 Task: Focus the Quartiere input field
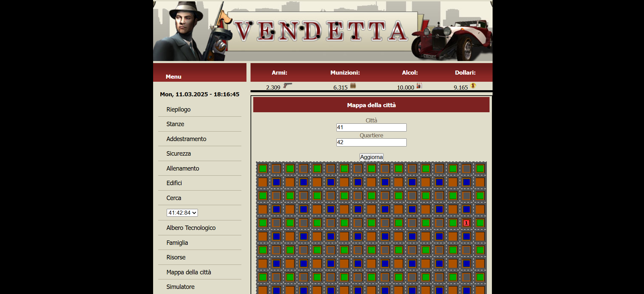click(x=371, y=142)
